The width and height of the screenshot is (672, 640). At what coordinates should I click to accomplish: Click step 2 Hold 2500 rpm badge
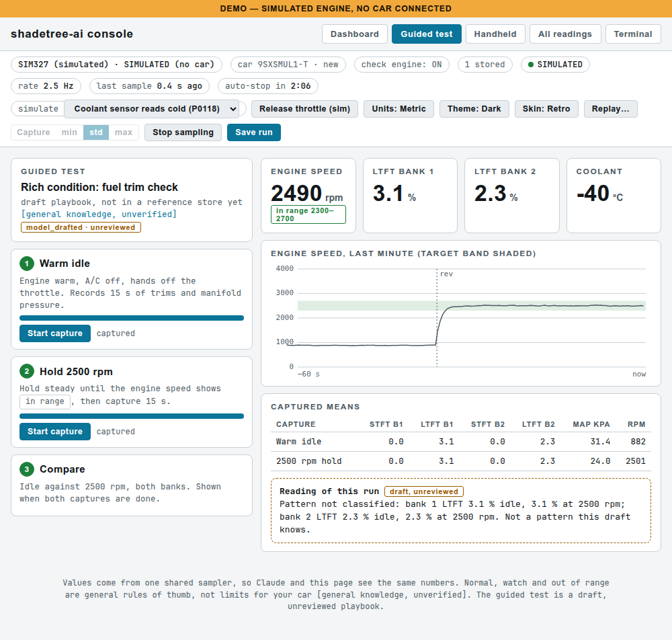click(x=27, y=371)
